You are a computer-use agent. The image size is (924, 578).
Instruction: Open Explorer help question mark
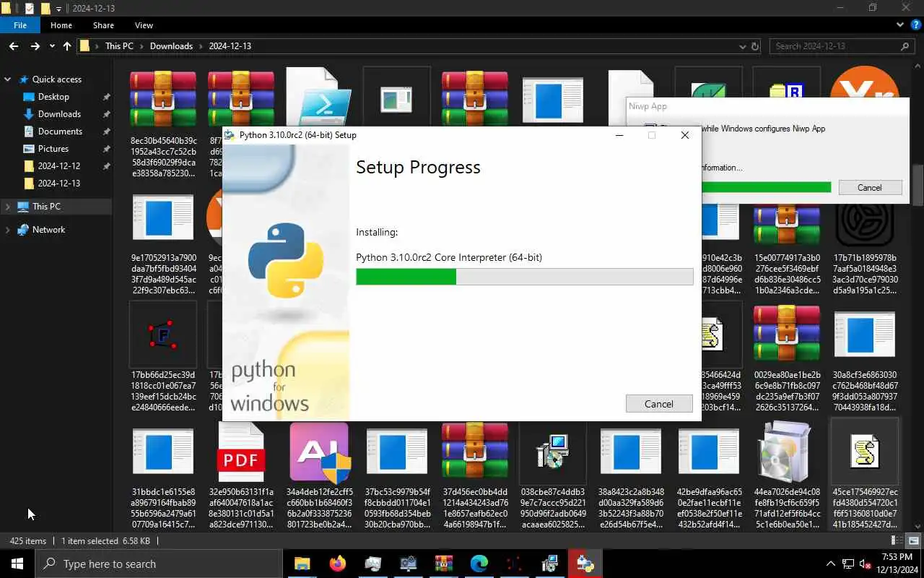[916, 25]
